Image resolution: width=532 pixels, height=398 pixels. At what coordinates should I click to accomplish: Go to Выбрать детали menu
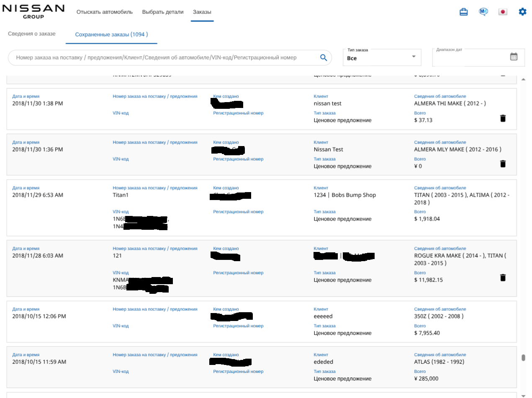pos(163,12)
